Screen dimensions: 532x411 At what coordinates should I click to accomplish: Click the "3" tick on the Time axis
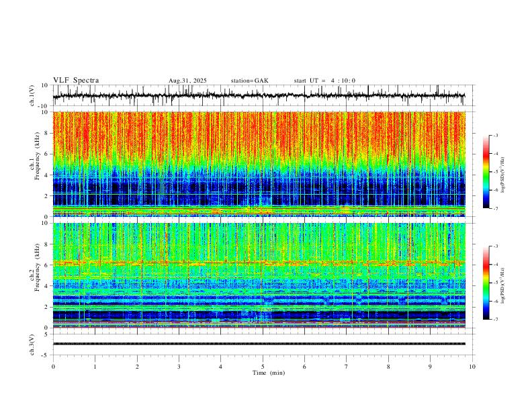point(179,367)
